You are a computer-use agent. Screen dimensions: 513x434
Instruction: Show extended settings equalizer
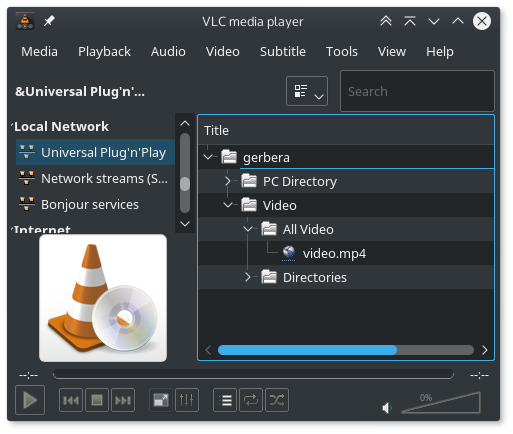(x=187, y=400)
